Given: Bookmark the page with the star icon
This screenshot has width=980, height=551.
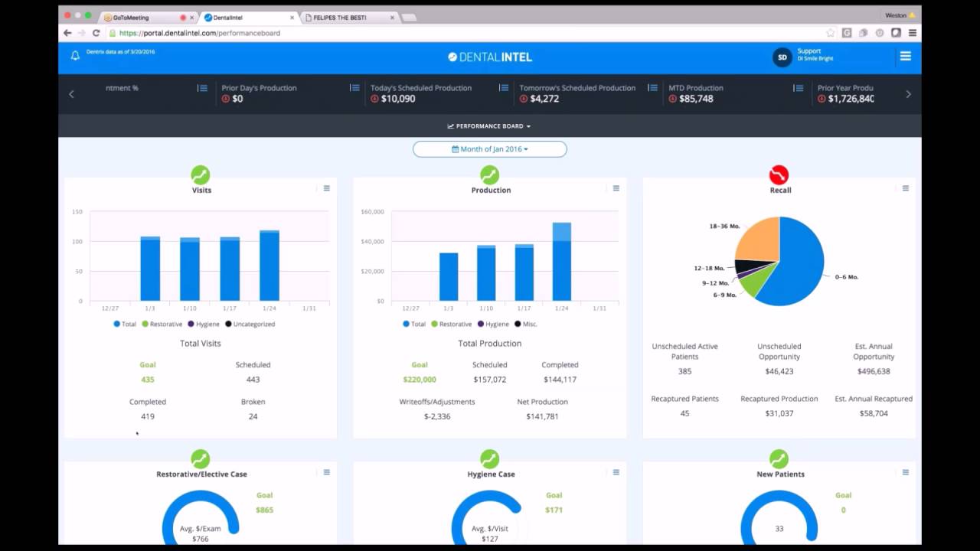Looking at the screenshot, I should 831,33.
